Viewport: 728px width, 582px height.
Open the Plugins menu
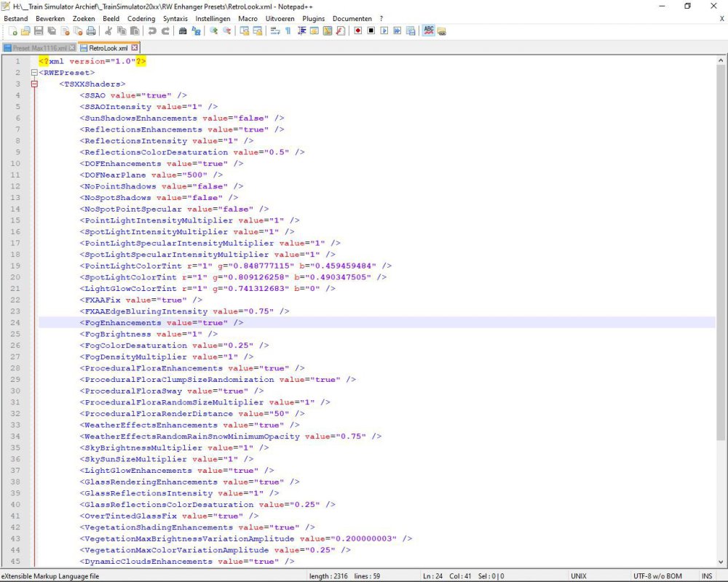point(313,18)
